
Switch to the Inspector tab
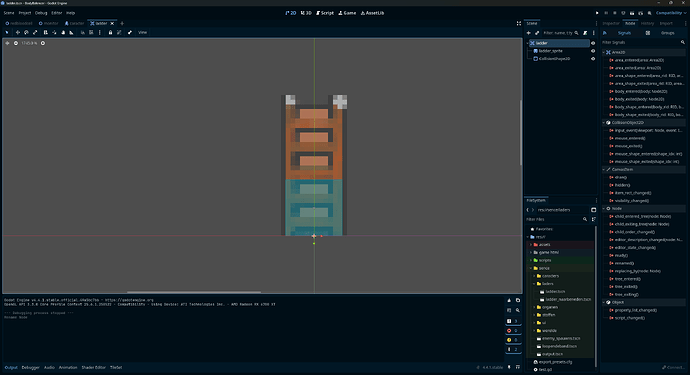[x=611, y=23]
